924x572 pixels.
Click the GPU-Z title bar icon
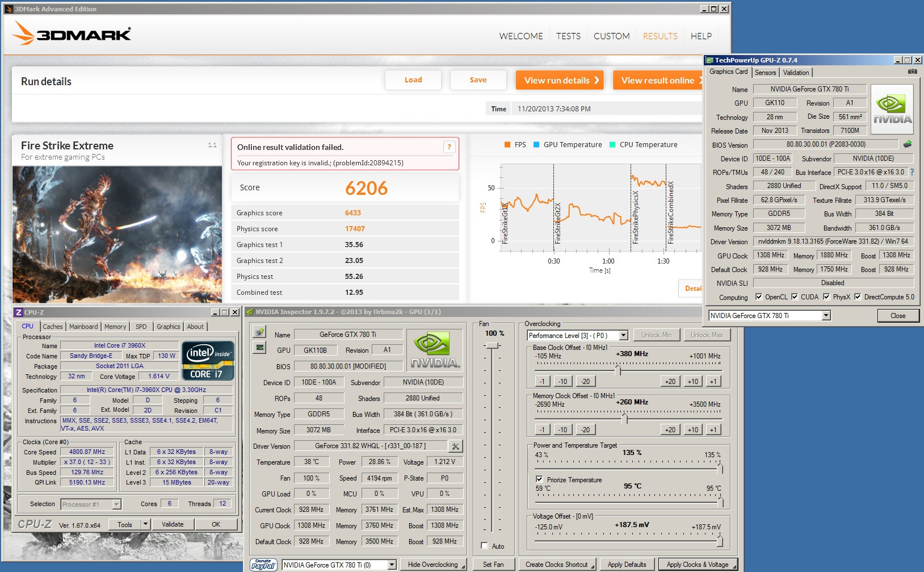coord(709,60)
